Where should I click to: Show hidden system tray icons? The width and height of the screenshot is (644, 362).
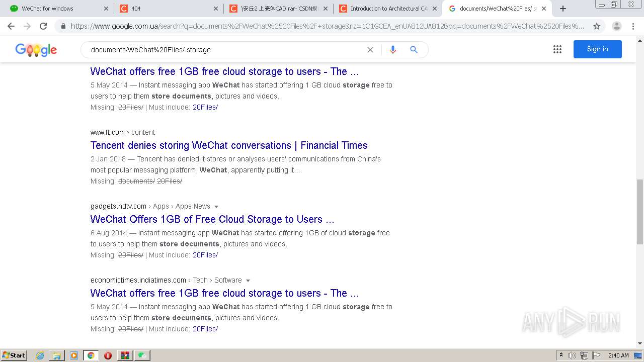561,355
